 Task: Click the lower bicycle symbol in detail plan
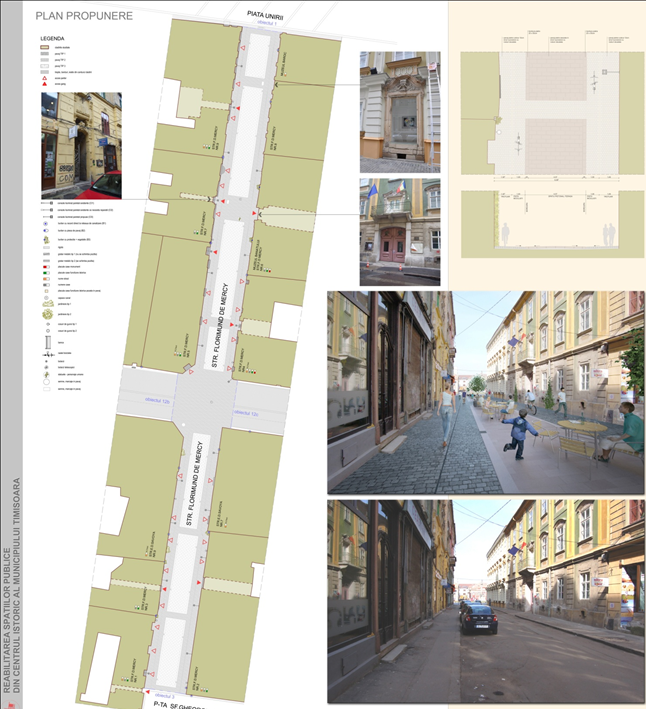click(x=519, y=144)
